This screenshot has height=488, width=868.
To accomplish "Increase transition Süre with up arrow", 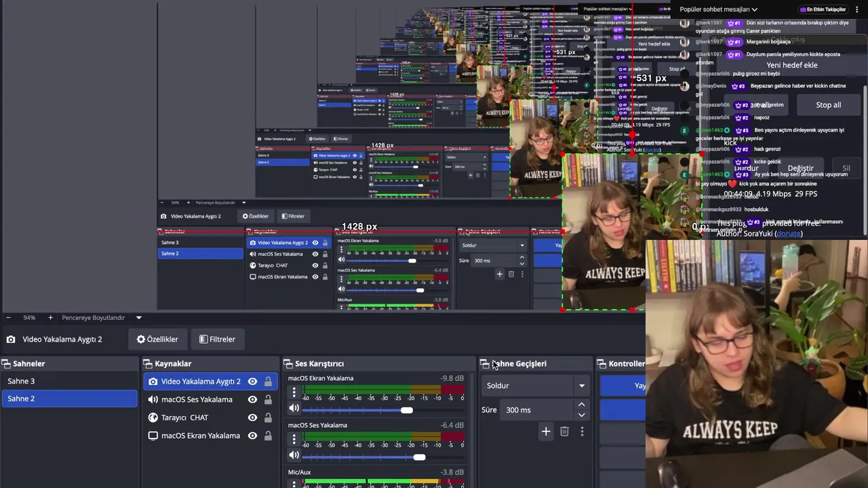I will [x=581, y=405].
